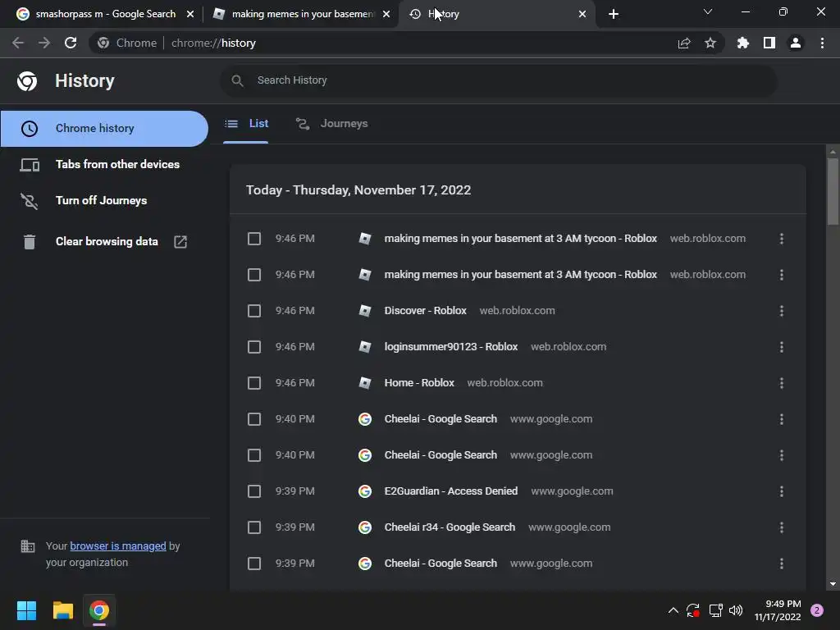
Task: Open more actions for 9:39 PM Cheelai search
Action: (782, 564)
